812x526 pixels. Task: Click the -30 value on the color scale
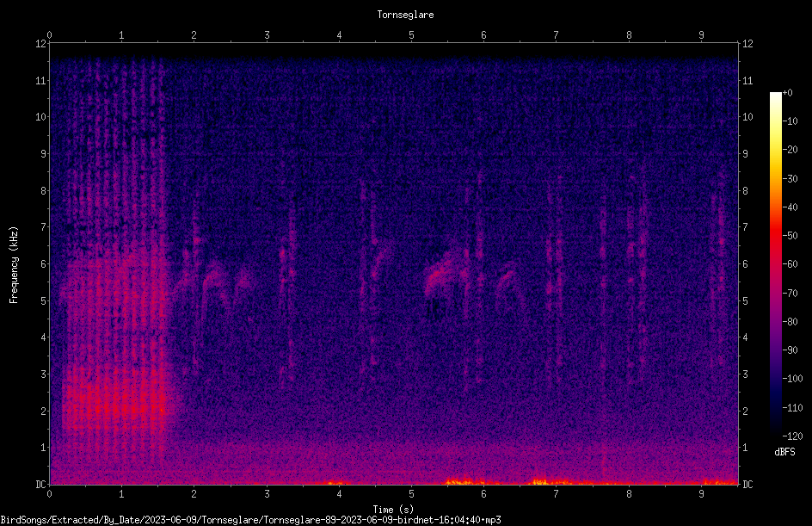tap(790, 179)
